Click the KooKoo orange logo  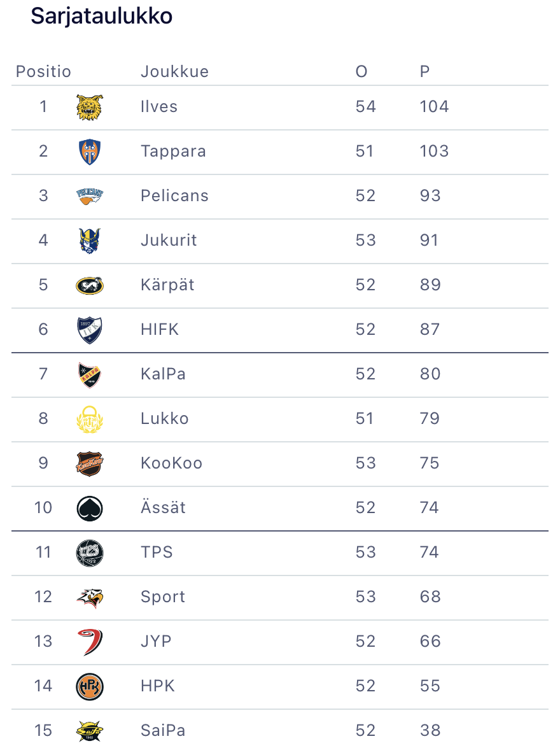[x=89, y=463]
